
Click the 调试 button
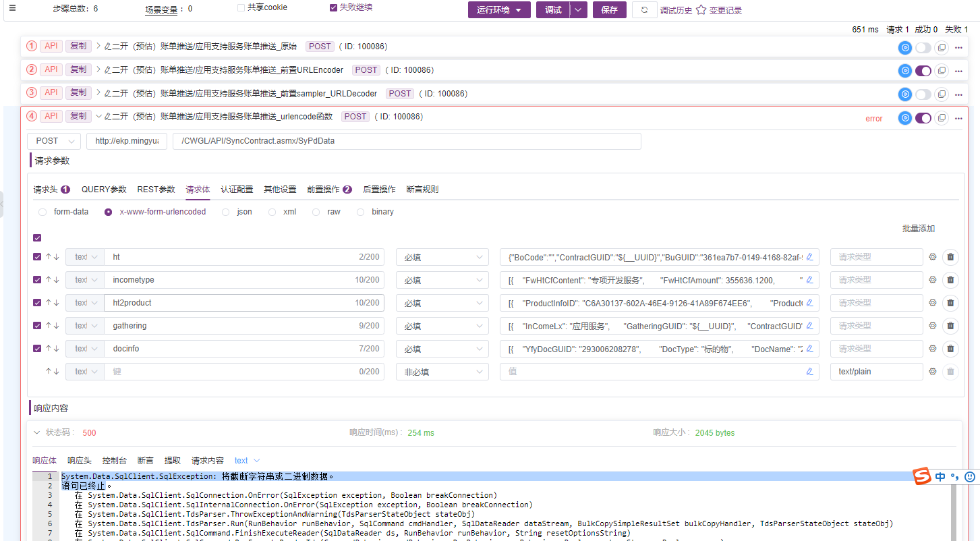pyautogui.click(x=553, y=10)
